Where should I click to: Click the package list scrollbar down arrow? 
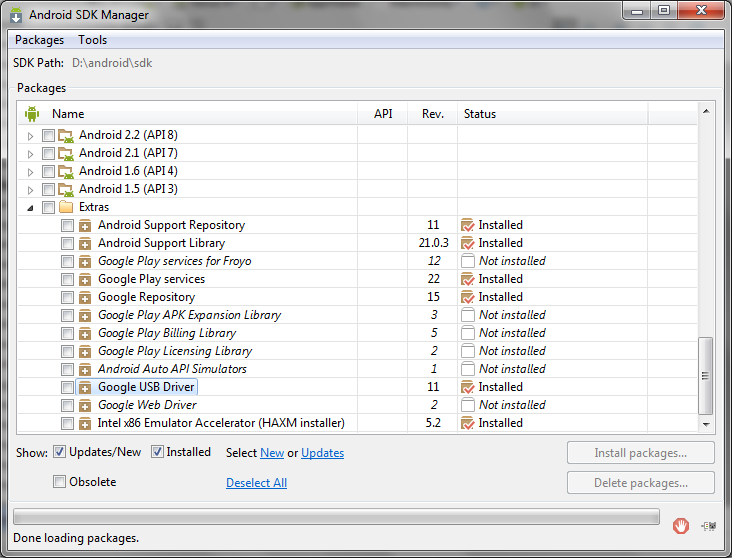[706, 424]
